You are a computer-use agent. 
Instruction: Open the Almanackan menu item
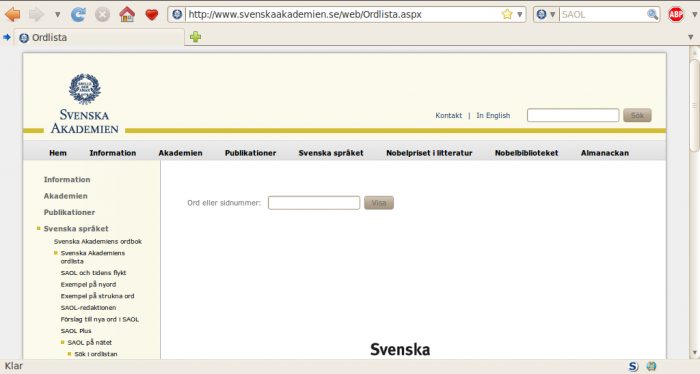(605, 153)
